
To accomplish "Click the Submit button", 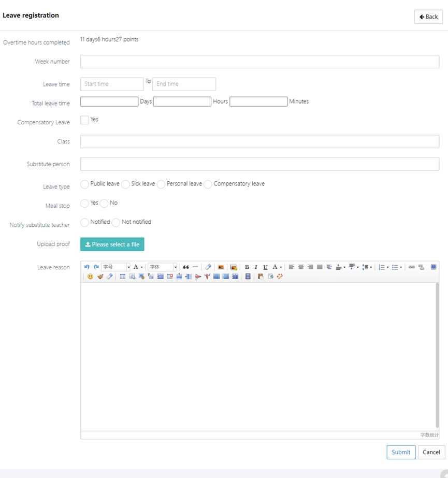I will coord(401,452).
